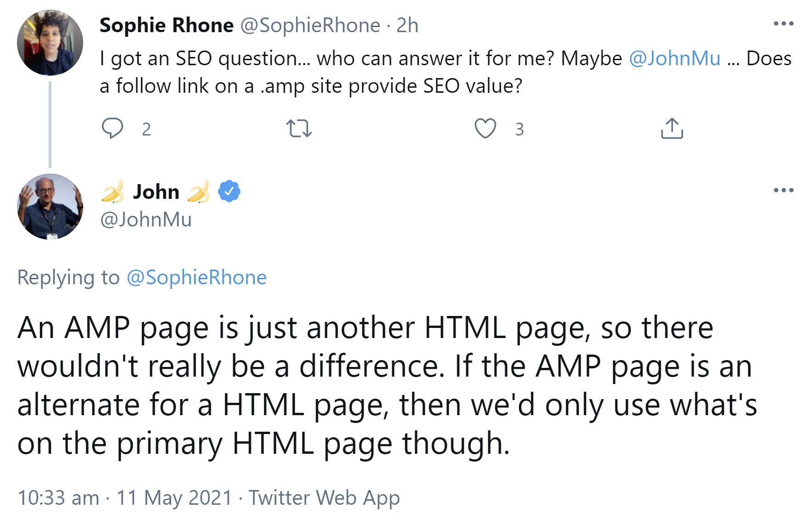Toggle the retweet state of Sophie's tweet
Viewport: 812px width, 530px height.
(x=299, y=129)
